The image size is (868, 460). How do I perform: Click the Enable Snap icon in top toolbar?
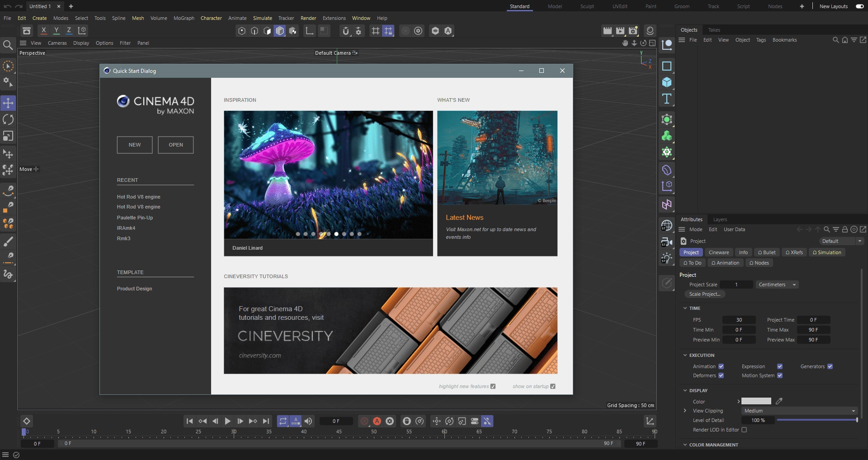[345, 30]
